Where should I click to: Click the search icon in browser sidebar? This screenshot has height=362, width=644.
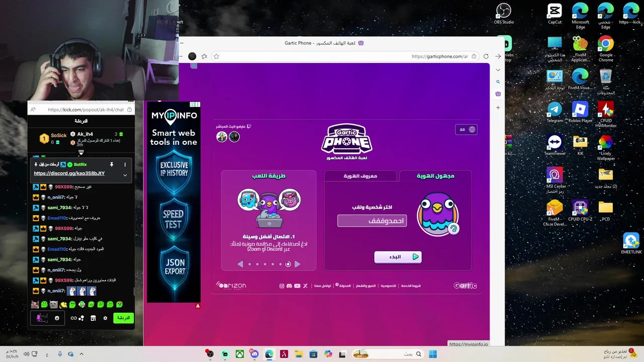point(498,81)
